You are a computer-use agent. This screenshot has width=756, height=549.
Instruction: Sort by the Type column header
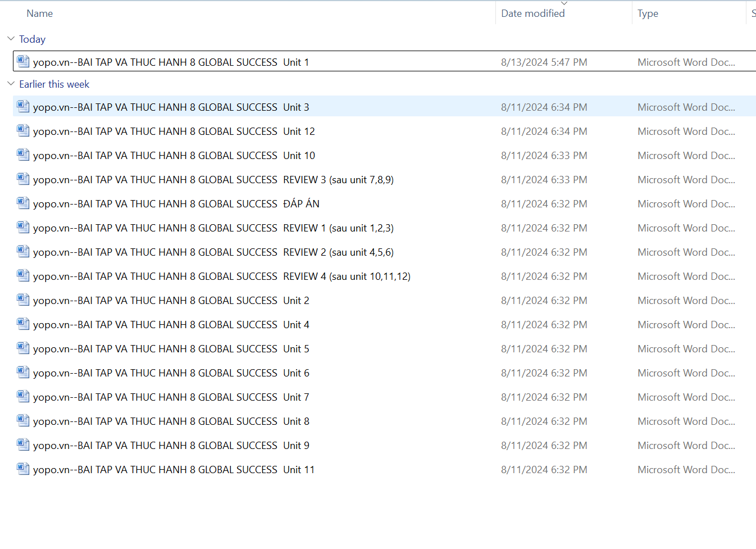coord(648,13)
